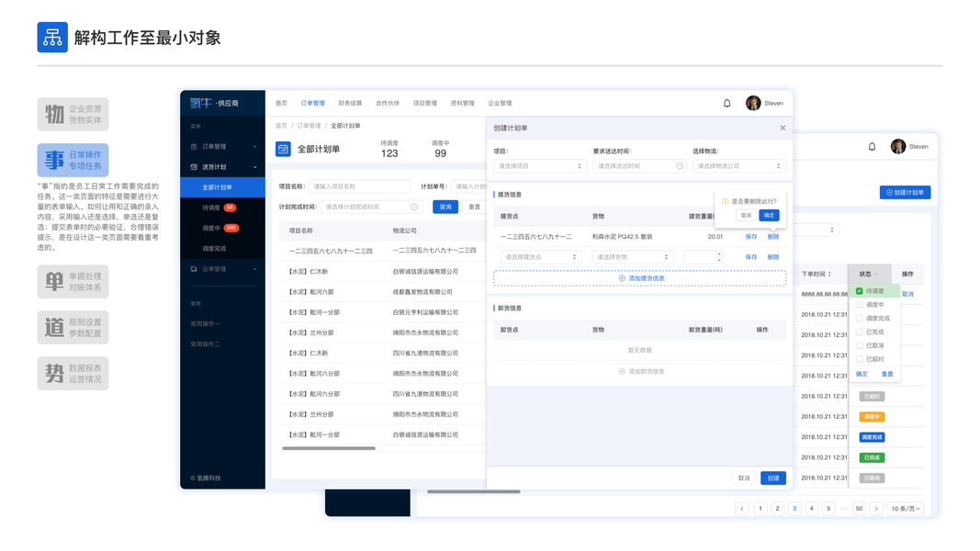980x551 pixels.
Task: Click the previous page arrow in pagination
Action: coord(742,509)
